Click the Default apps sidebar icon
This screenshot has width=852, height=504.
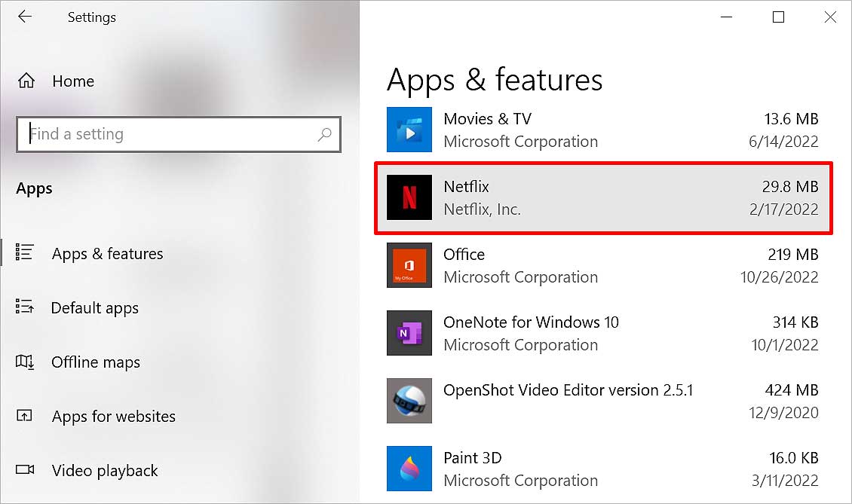coord(24,307)
